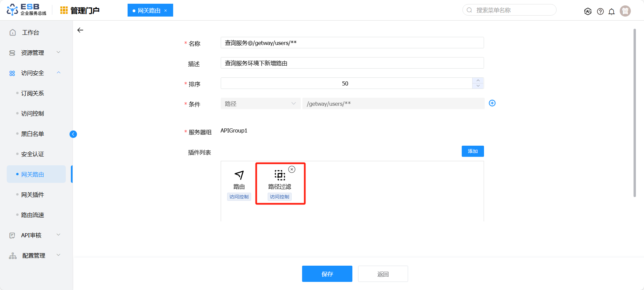The height and width of the screenshot is (290, 644).
Task: Click the API审核 document icon
Action: (12, 236)
